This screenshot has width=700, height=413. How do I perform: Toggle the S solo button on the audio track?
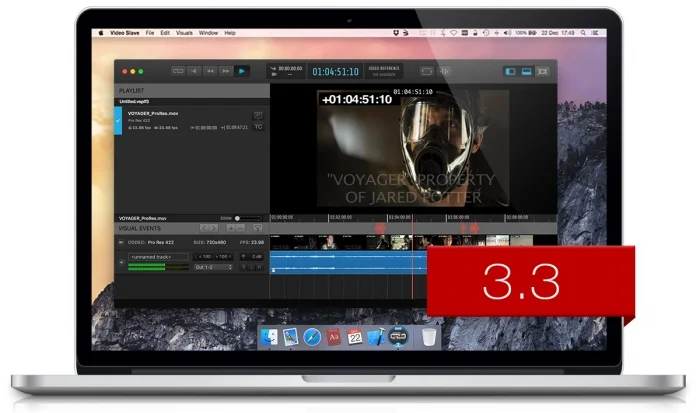[243, 267]
